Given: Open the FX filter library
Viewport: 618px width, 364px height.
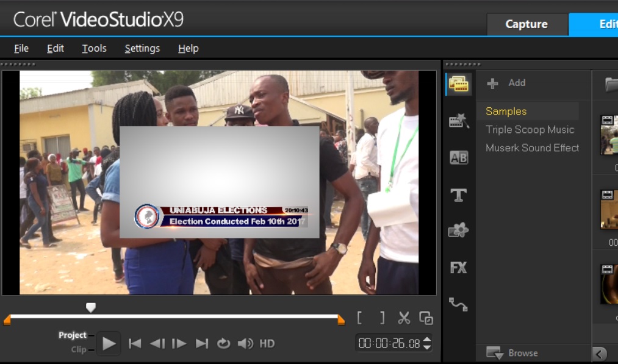Looking at the screenshot, I should pos(459,268).
